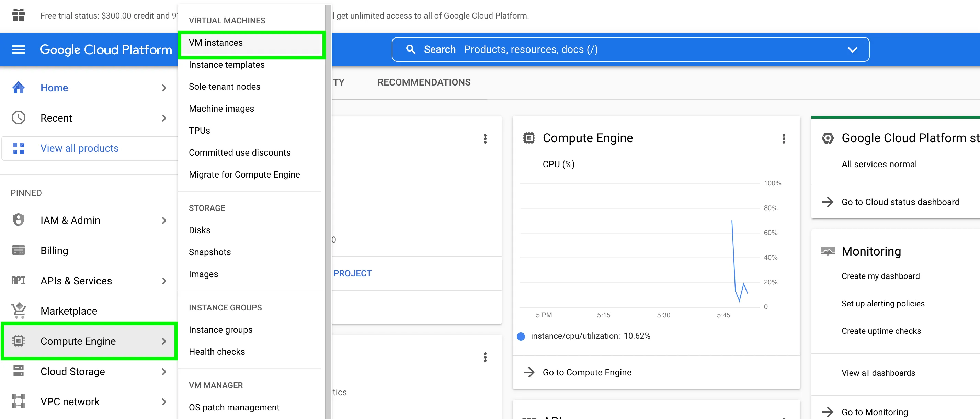
Task: Open the navigation hamburger menu
Action: [x=18, y=49]
